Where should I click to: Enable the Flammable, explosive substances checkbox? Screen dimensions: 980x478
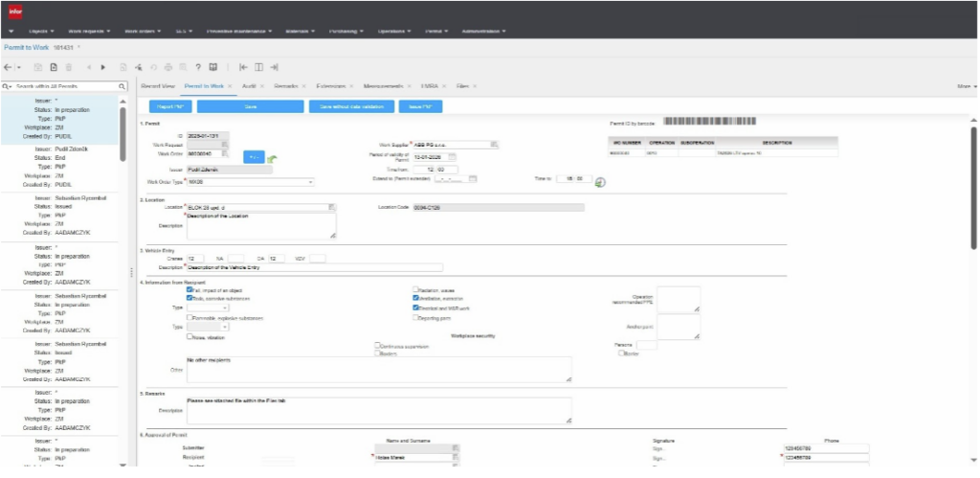coord(190,318)
